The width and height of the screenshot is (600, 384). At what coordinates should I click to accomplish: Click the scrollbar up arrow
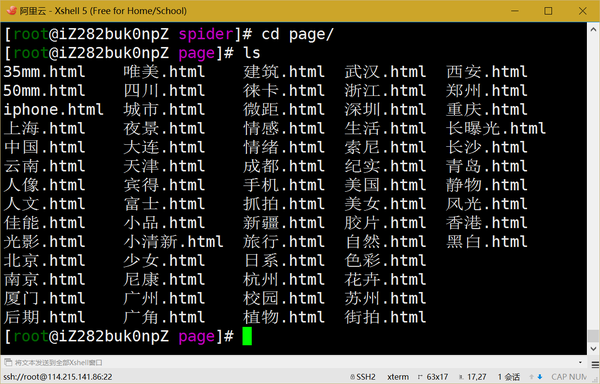tap(593, 29)
